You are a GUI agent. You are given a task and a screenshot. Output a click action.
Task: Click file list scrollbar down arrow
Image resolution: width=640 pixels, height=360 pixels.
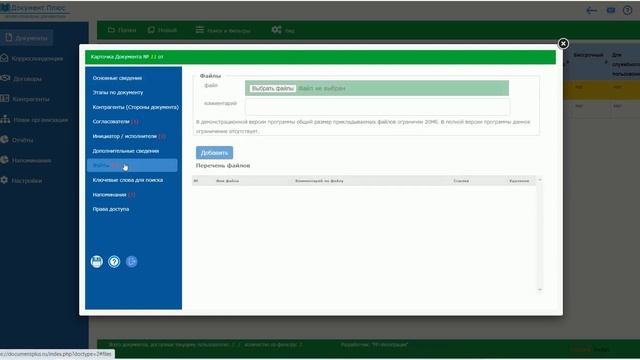click(x=540, y=289)
